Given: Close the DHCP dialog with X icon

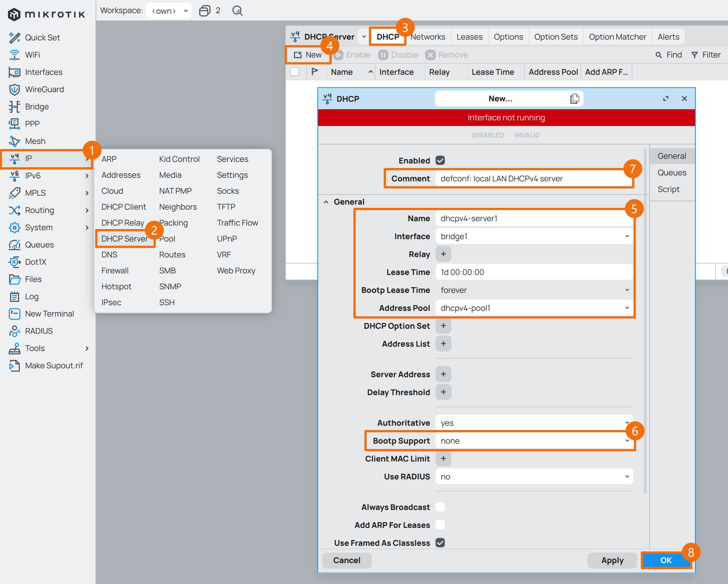Looking at the screenshot, I should [684, 99].
